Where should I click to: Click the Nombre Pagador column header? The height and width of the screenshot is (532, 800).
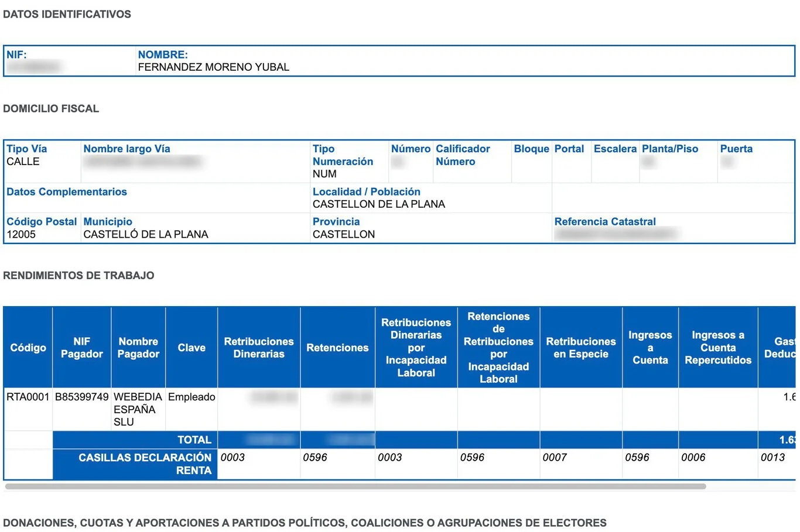point(138,348)
